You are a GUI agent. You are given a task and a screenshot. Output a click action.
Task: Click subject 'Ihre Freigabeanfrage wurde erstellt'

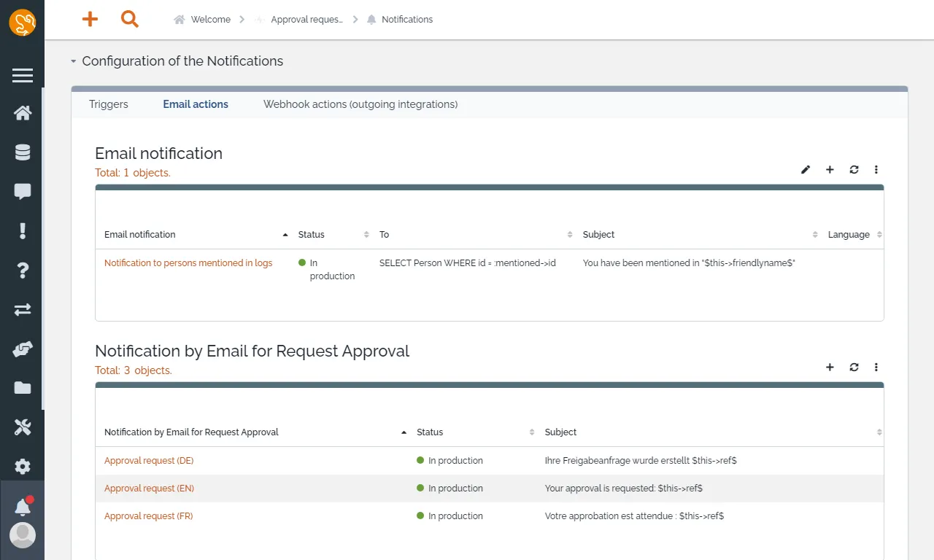tap(641, 461)
